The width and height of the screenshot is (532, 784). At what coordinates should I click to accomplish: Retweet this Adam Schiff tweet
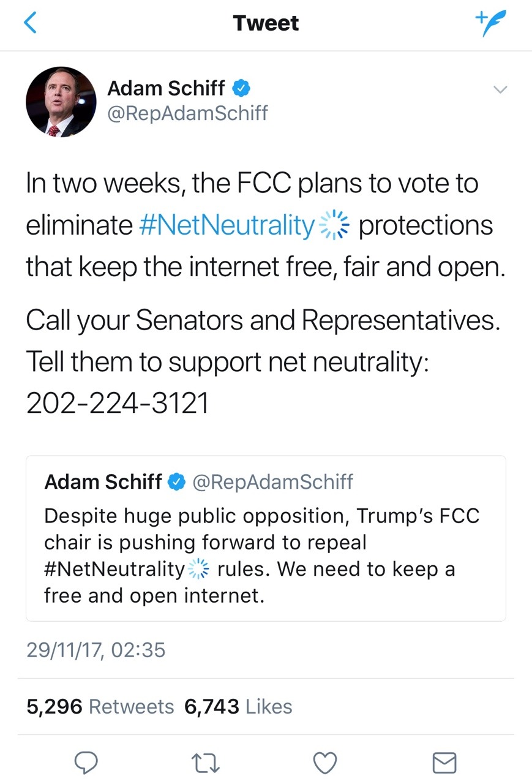click(x=205, y=763)
